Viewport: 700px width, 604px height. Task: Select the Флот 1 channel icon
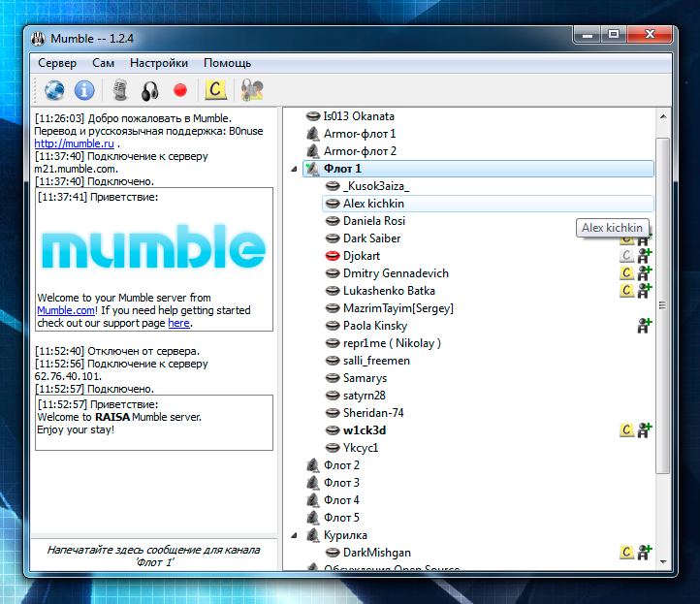[x=312, y=169]
